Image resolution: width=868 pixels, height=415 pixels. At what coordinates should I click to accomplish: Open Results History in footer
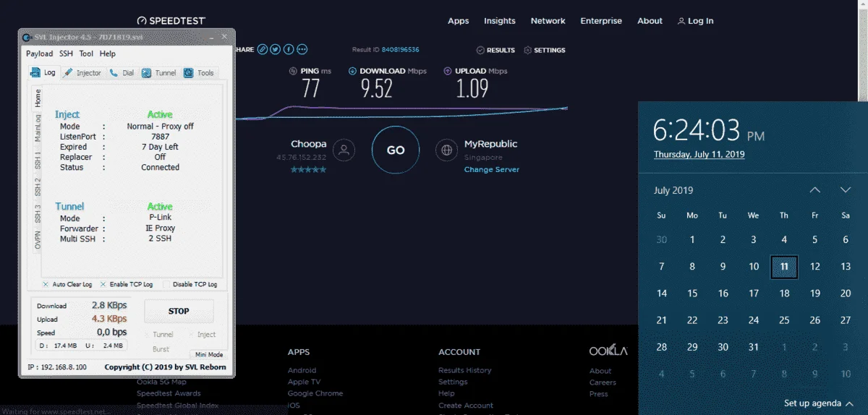pos(464,370)
